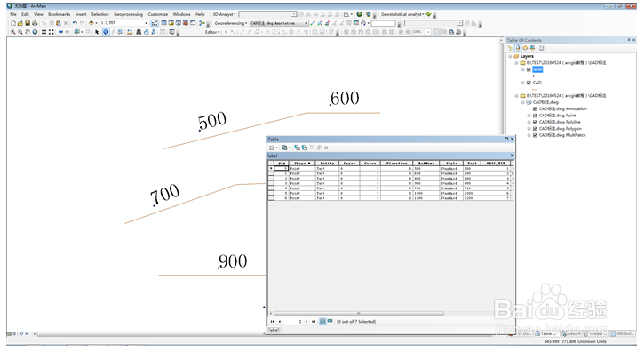Open the Customize menu

tap(158, 14)
